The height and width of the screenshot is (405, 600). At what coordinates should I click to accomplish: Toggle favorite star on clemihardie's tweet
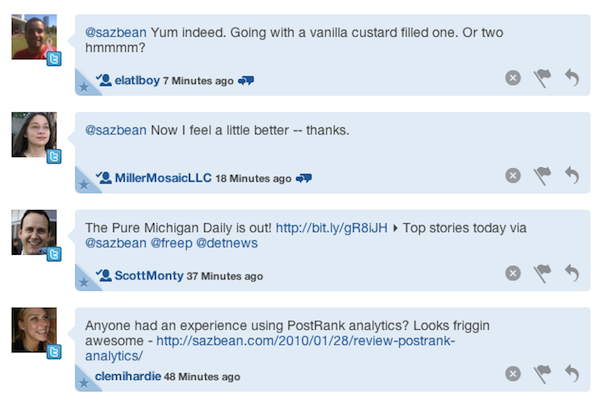tap(83, 384)
